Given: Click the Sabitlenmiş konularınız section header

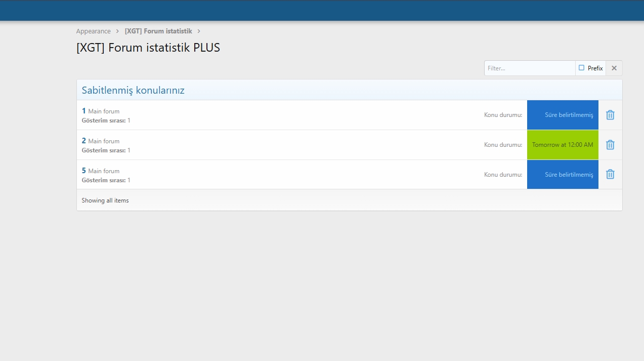Looking at the screenshot, I should click(133, 91).
